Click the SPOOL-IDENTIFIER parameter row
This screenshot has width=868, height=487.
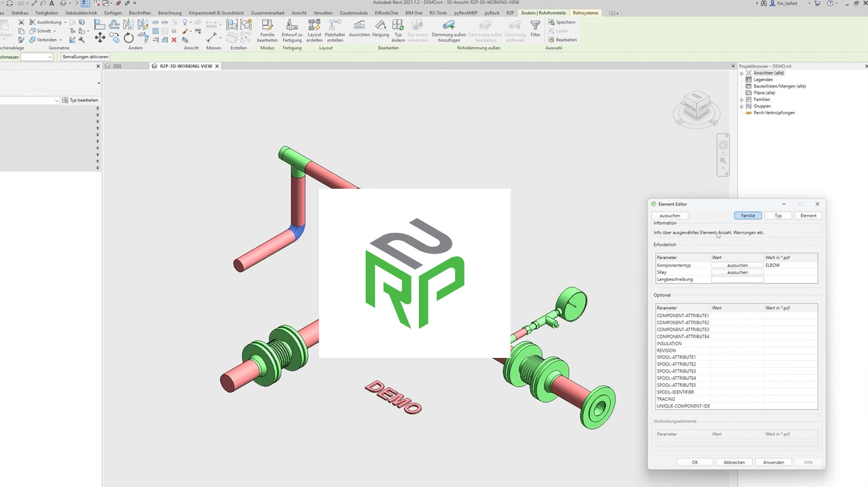click(x=736, y=392)
